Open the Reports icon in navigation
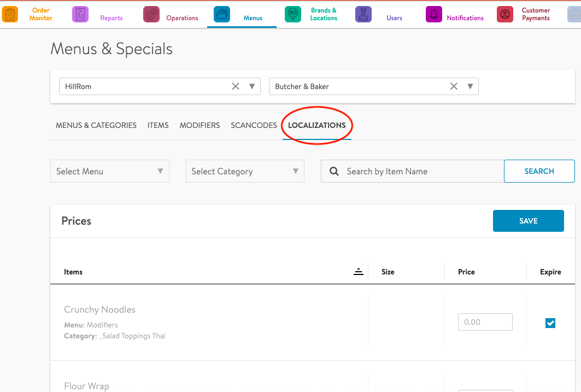Viewport: 581px width, 392px height. pos(80,14)
